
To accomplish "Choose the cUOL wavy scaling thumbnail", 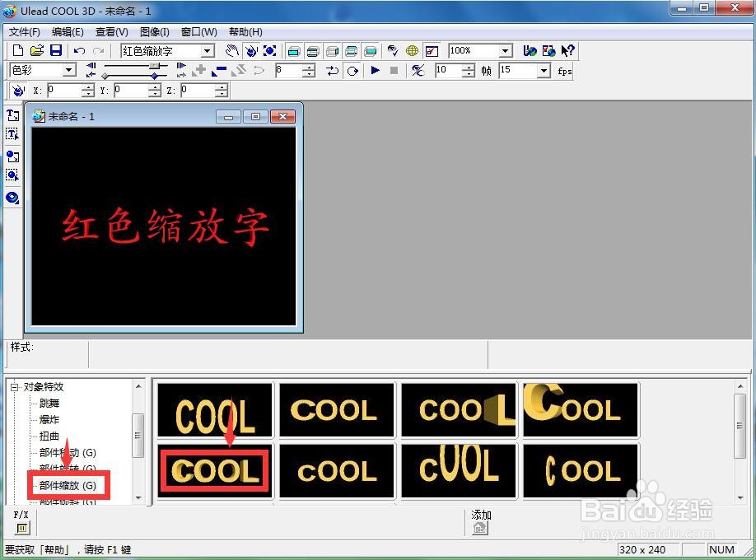I will (459, 471).
